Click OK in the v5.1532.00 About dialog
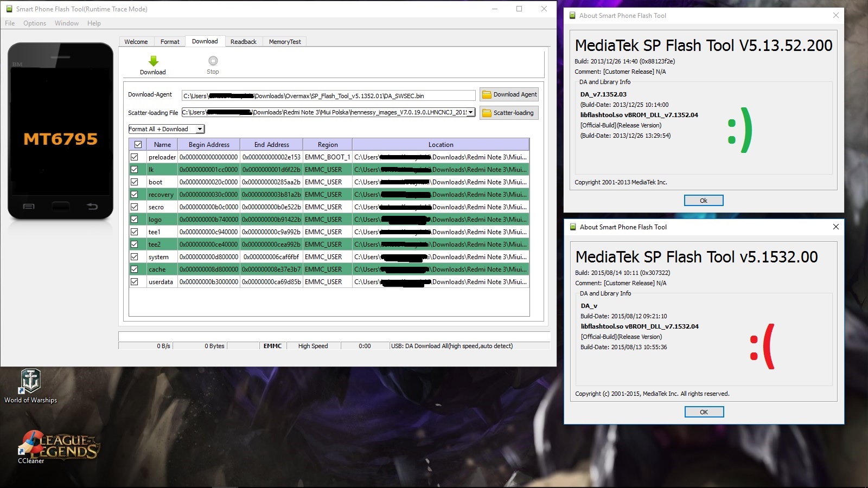This screenshot has height=488, width=868. (x=704, y=412)
